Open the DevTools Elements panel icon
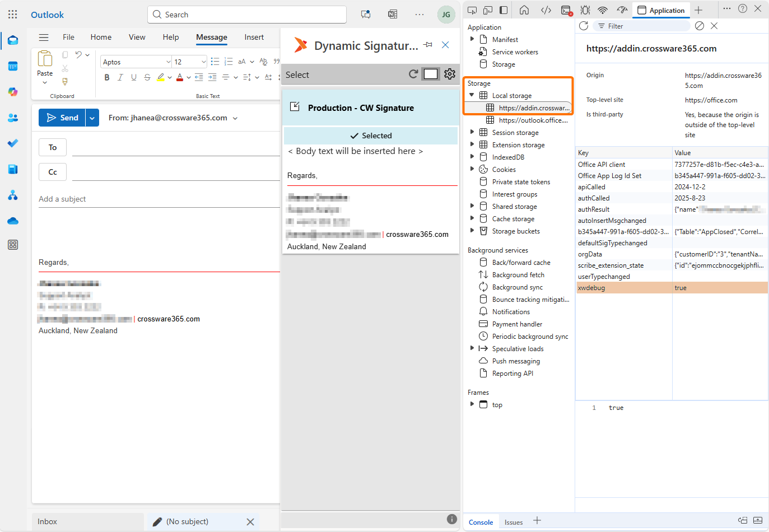Screen dimensions: 769x532 tap(546, 10)
